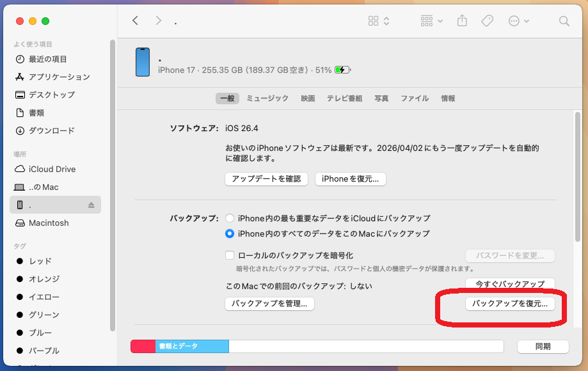Switch to the ファイル tab
The width and height of the screenshot is (588, 371).
(x=415, y=99)
